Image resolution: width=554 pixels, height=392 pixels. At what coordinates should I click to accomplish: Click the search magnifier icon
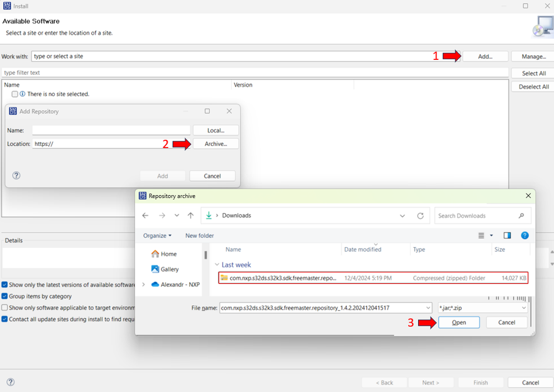[521, 216]
